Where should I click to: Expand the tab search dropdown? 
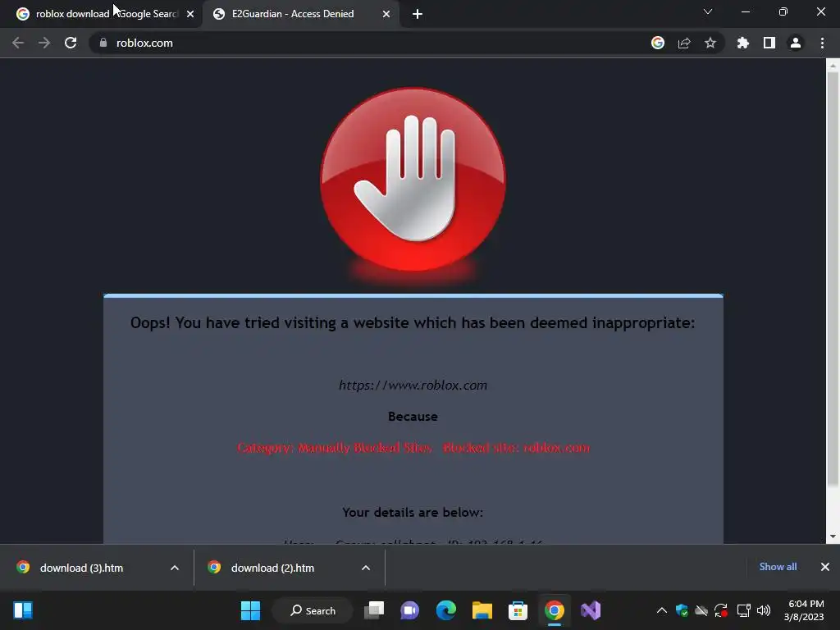(x=708, y=11)
